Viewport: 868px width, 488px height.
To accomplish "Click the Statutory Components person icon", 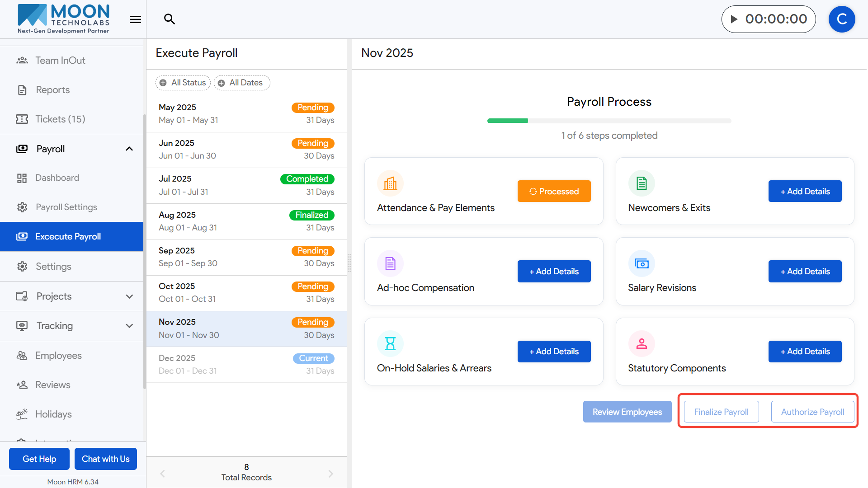I will click(641, 344).
